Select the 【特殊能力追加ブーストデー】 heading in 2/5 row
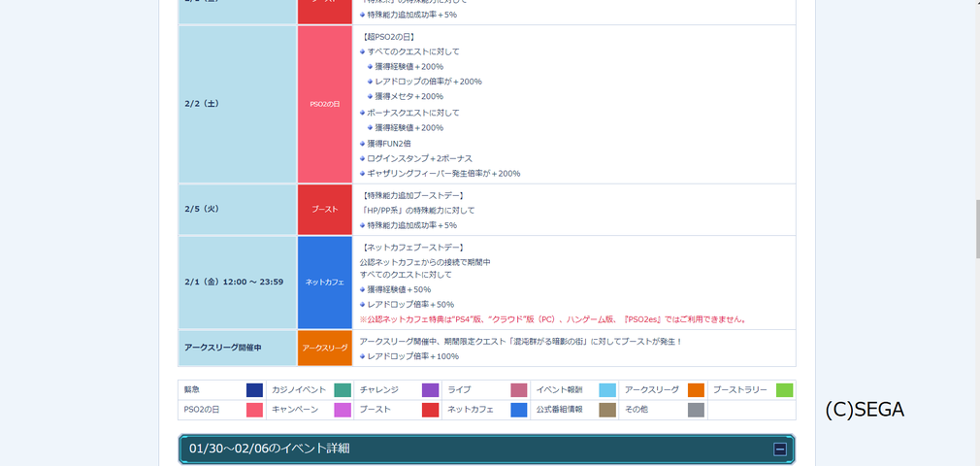Screen dimensions: 980x466 [x=413, y=196]
